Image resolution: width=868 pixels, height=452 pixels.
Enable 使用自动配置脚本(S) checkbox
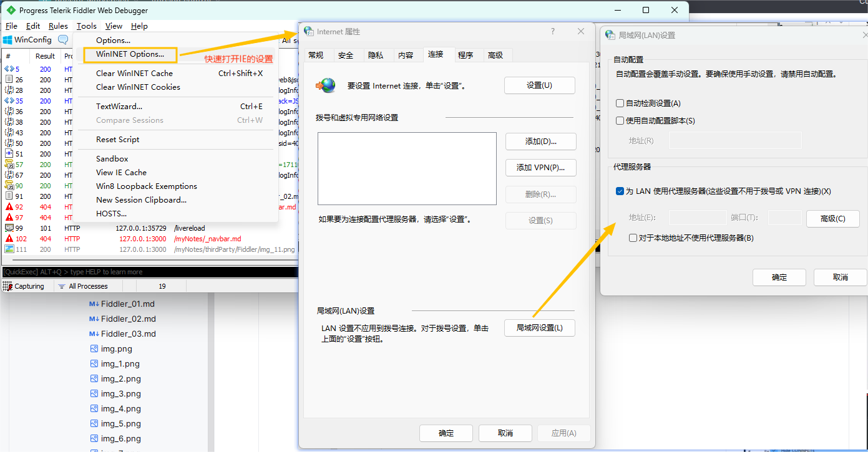point(620,121)
